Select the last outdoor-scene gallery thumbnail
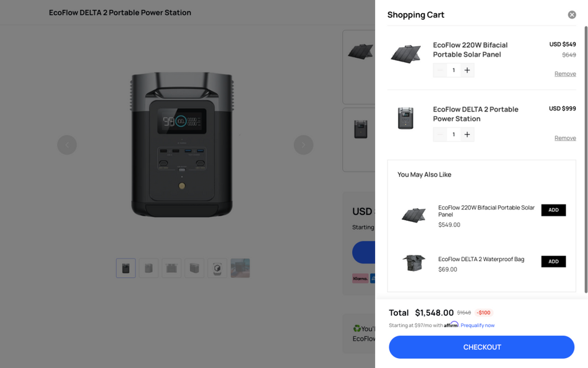This screenshot has height=368, width=588. click(x=240, y=268)
